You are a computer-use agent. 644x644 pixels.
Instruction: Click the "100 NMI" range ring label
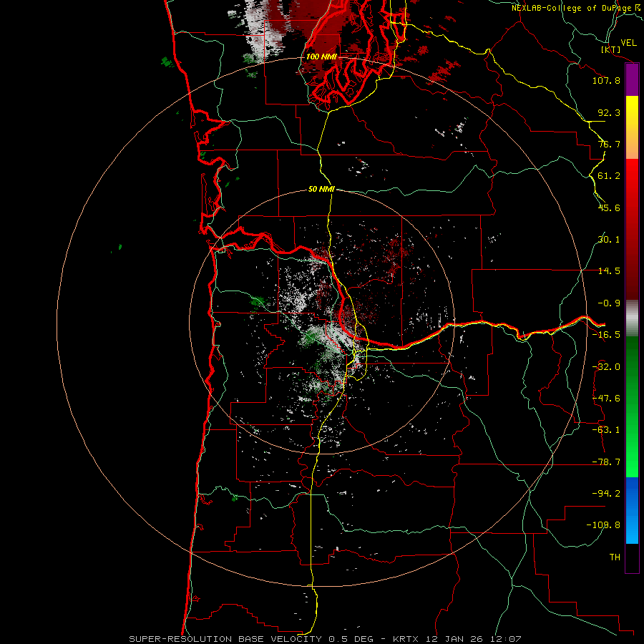pos(321,57)
